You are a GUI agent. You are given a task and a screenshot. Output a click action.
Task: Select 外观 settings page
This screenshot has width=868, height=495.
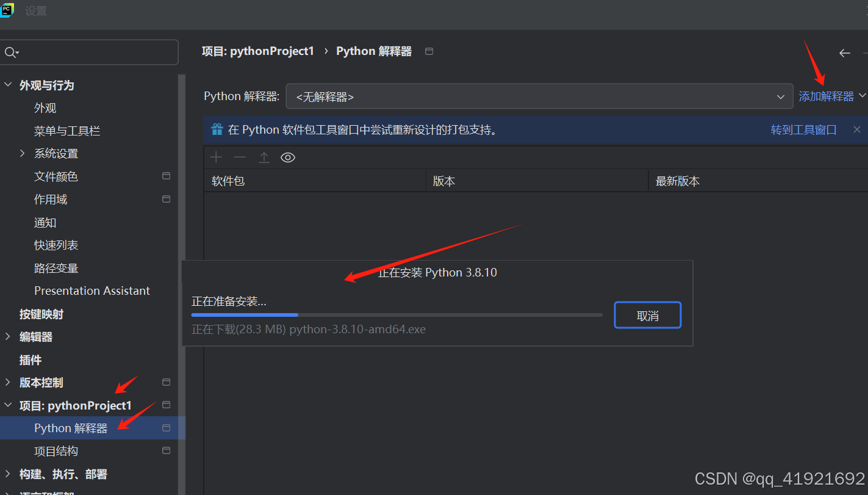(45, 108)
